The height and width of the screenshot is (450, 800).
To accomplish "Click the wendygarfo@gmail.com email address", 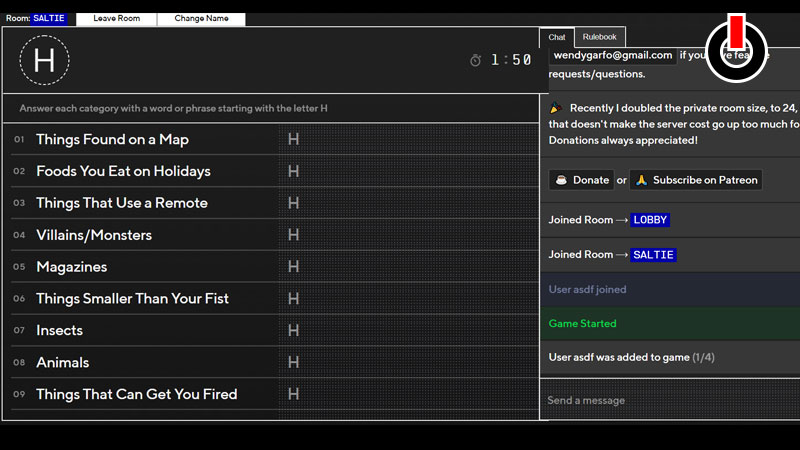I will (x=613, y=55).
